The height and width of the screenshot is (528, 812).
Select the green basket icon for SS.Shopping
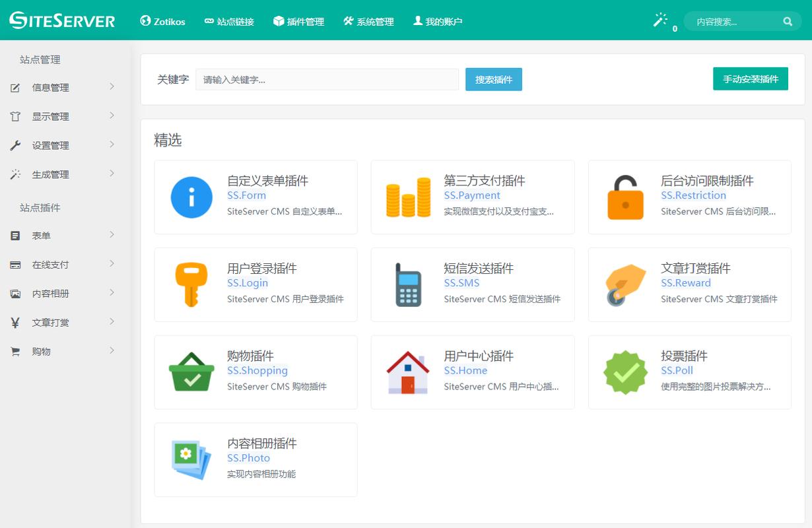[191, 372]
